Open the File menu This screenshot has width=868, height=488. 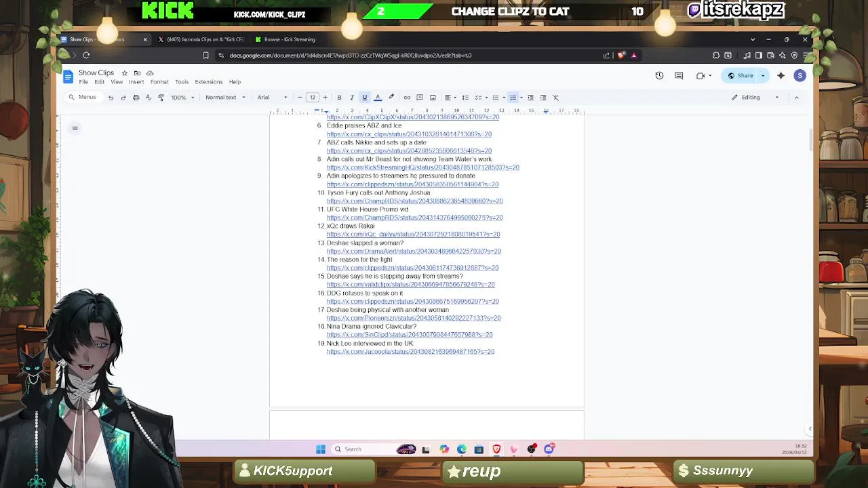[x=83, y=82]
